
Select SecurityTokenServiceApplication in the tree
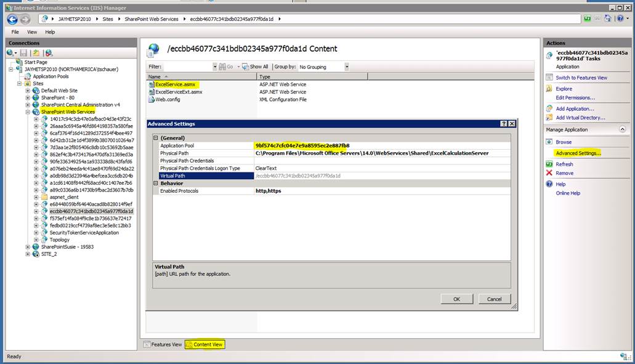[84, 233]
